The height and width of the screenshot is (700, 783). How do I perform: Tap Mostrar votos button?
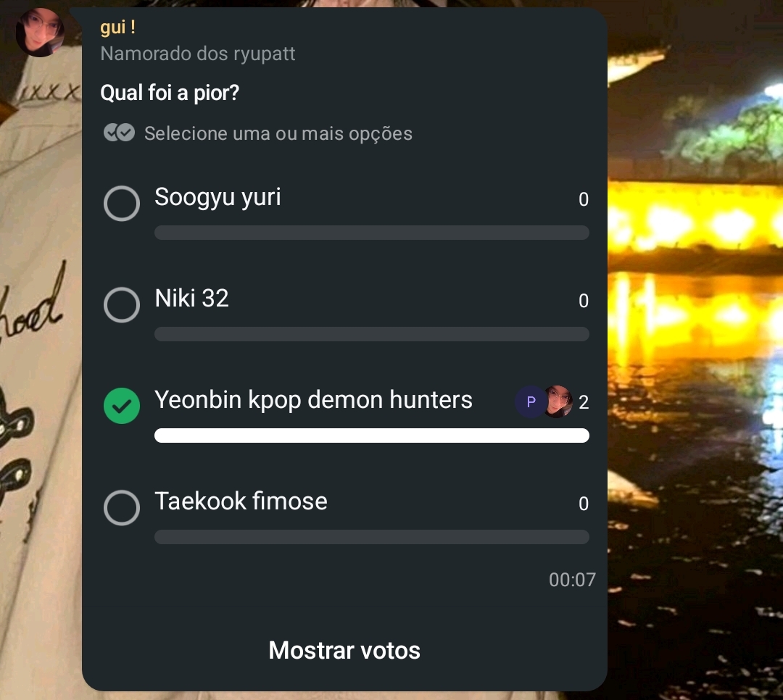344,650
